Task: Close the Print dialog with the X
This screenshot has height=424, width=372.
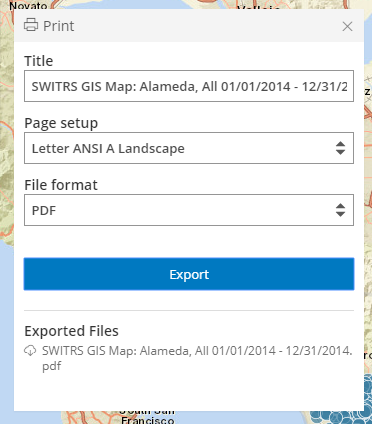Action: (x=347, y=26)
